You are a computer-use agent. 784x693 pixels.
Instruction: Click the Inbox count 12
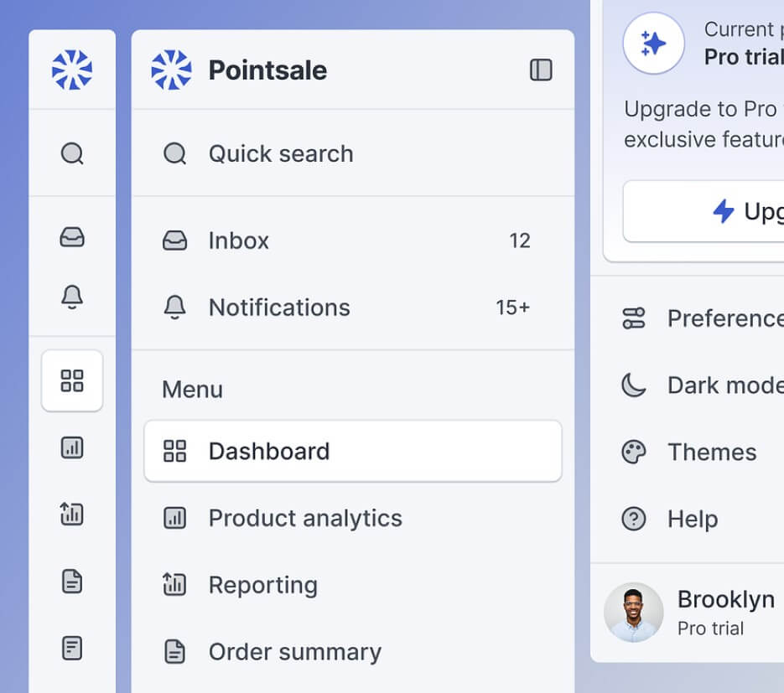520,240
